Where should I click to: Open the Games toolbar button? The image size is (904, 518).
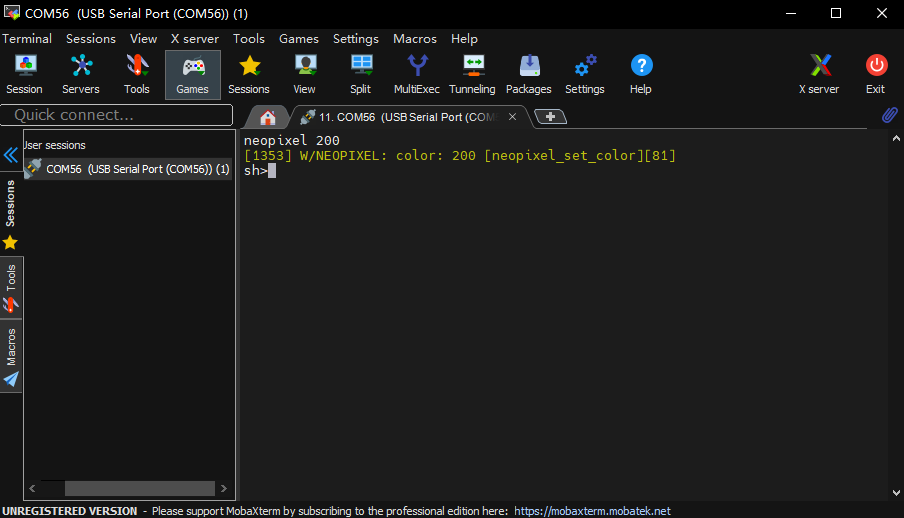[x=193, y=75]
